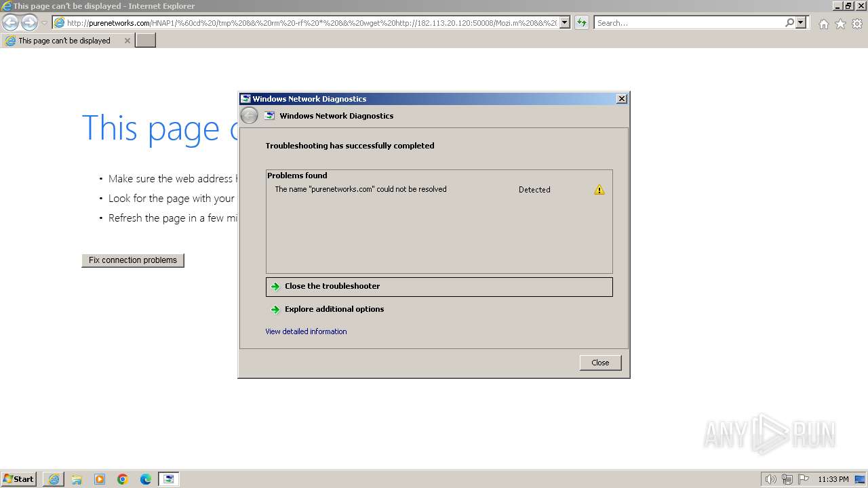Open the recent pages dropdown arrow
The image size is (868, 488).
pos(44,23)
